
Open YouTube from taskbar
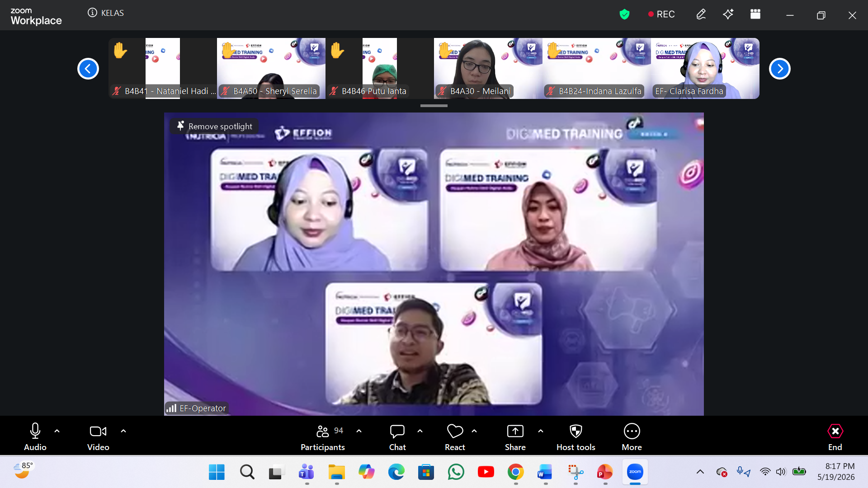click(x=486, y=472)
